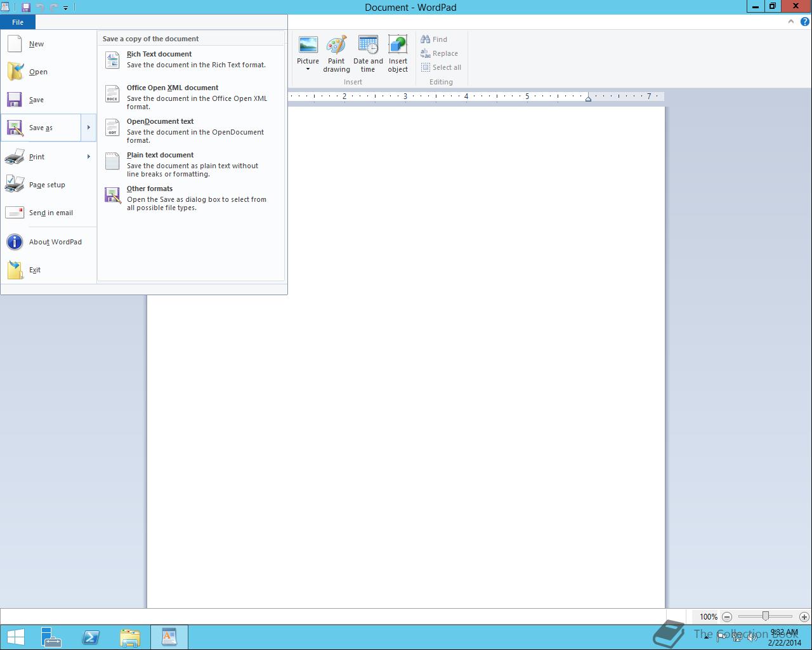The width and height of the screenshot is (812, 650).
Task: Click the Print printer icon
Action: tap(15, 157)
